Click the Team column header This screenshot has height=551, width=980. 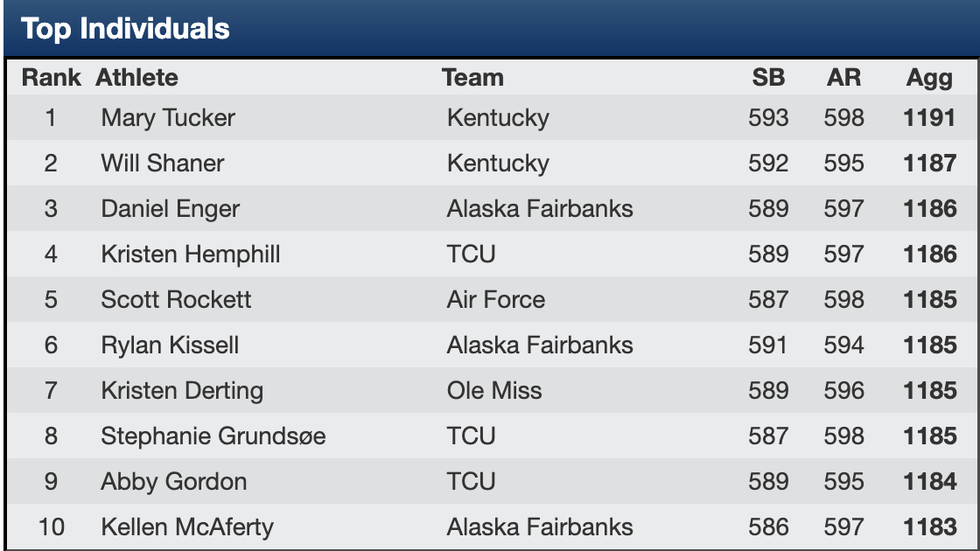click(x=472, y=78)
